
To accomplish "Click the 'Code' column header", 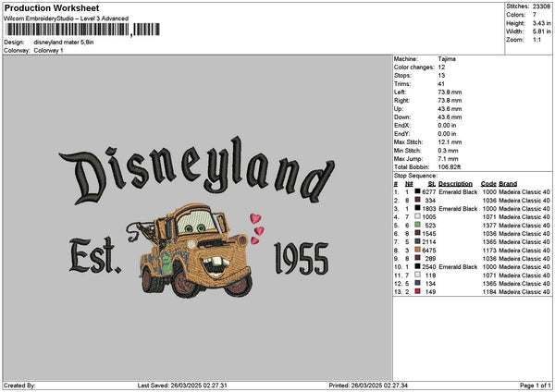I will click(488, 184).
